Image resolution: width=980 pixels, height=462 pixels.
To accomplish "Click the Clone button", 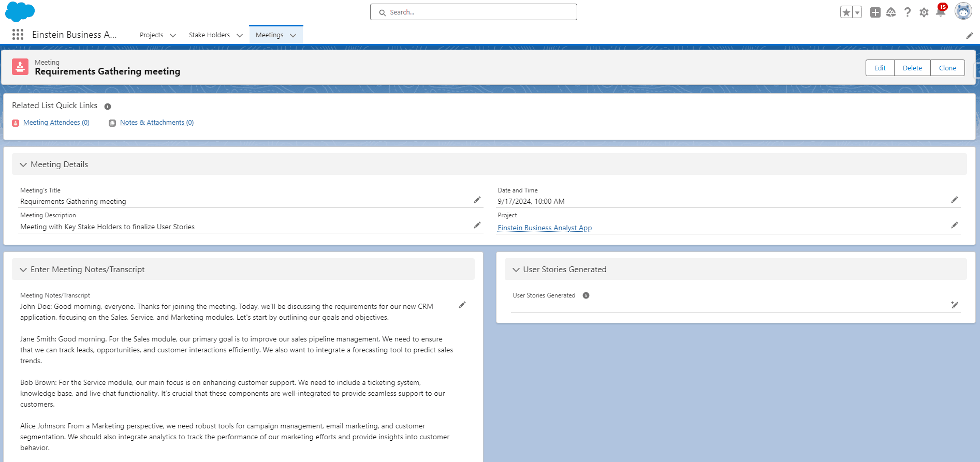I will tap(947, 68).
